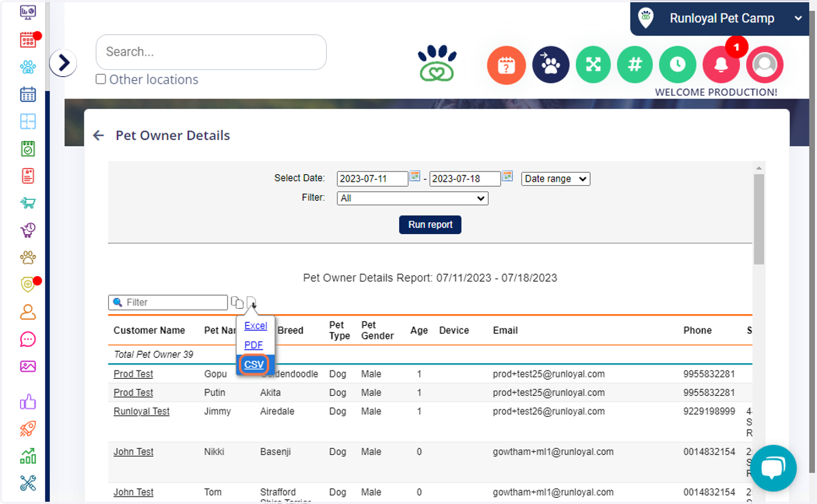Click the purple thumbs-up sidebar icon
The width and height of the screenshot is (817, 504).
(x=28, y=402)
